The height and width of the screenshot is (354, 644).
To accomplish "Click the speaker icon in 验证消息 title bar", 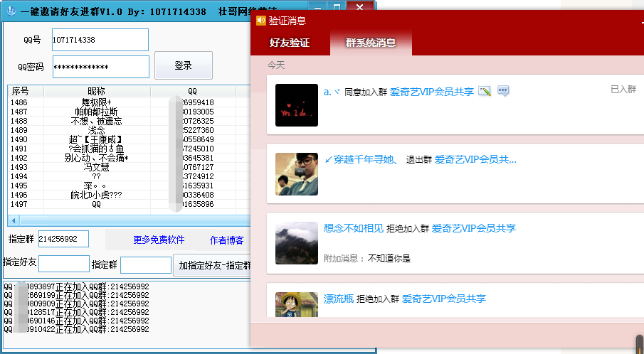I will pyautogui.click(x=261, y=21).
